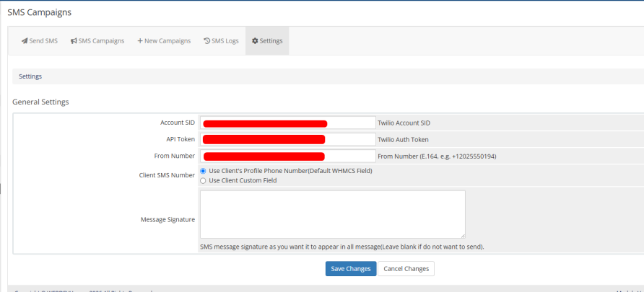Click the gear icon beside Settings
644x292 pixels.
click(x=255, y=41)
